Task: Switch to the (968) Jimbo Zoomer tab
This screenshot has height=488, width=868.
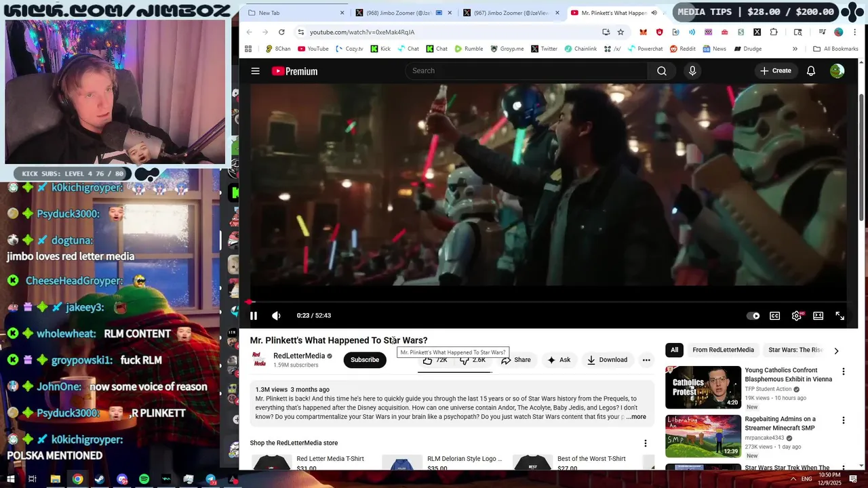Action: 403,13
